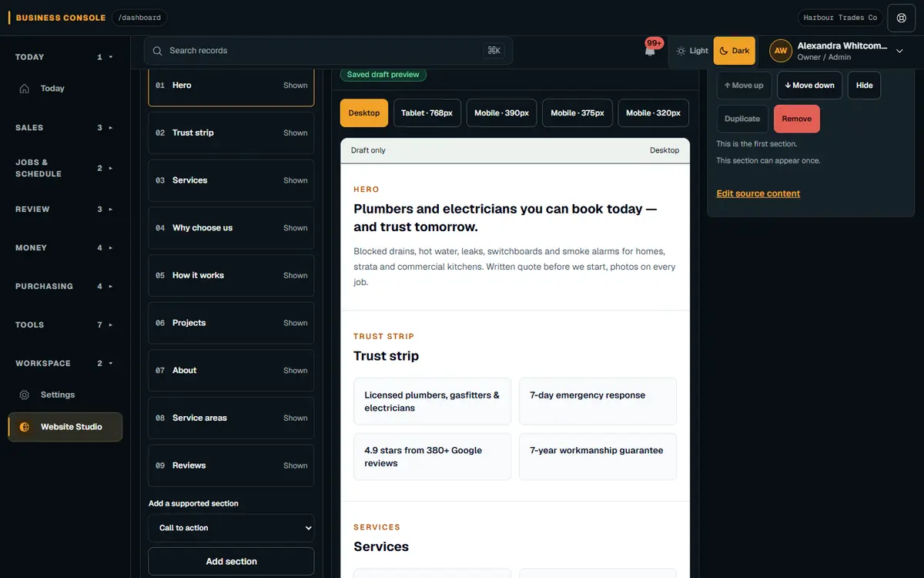Open the Edit source content link
This screenshot has height=578, width=924.
point(758,193)
